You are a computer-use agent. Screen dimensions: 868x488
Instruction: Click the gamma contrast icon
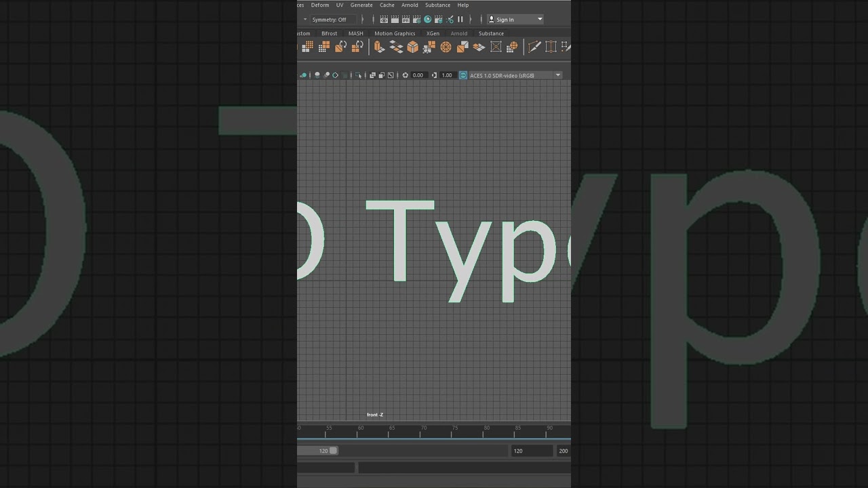[x=434, y=75]
